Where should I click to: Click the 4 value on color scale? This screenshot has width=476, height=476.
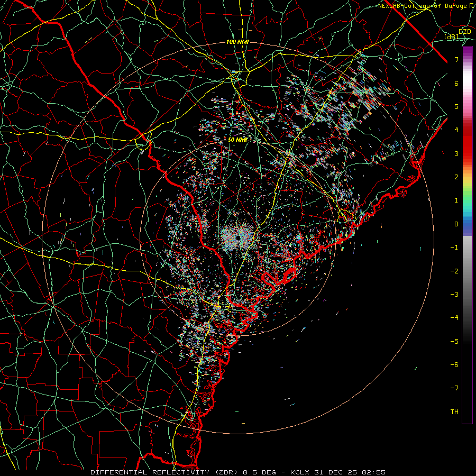tap(456, 130)
